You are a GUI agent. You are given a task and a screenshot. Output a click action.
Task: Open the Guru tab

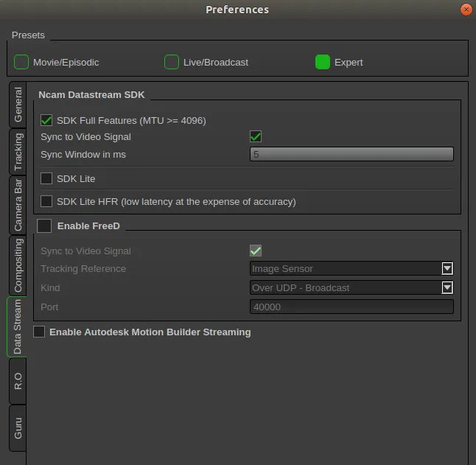[18, 428]
